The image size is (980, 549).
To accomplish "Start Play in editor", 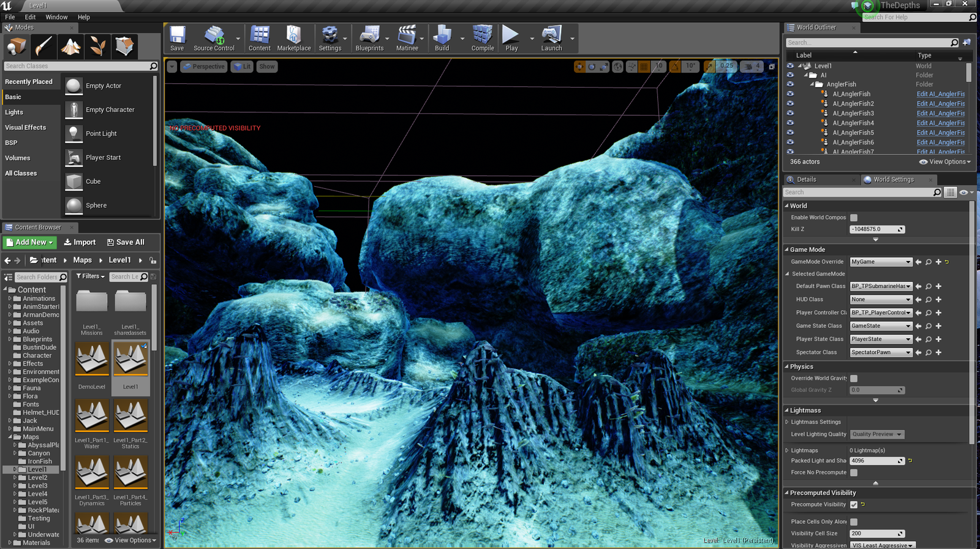I will pos(511,38).
